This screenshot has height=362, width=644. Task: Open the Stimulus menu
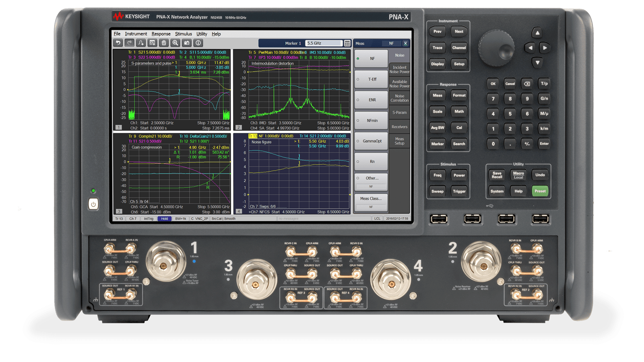coord(183,34)
